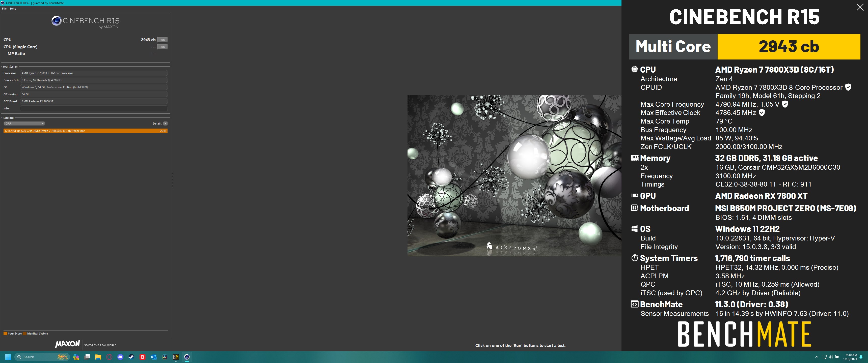Image resolution: width=868 pixels, height=363 pixels.
Task: Open network settings from system tray
Action: [825, 357]
